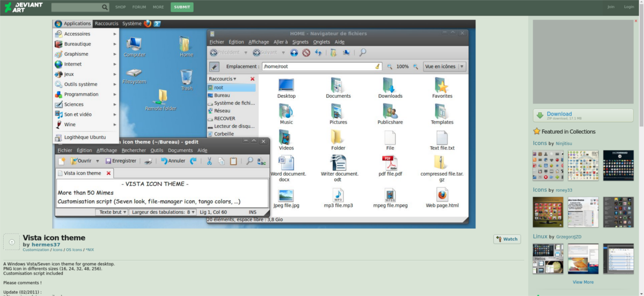Open middle thumbnail in Linux collection

583,259
